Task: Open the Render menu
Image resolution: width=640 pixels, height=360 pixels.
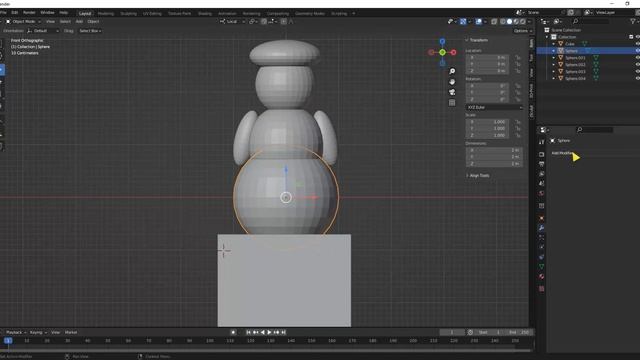Action: click(29, 13)
